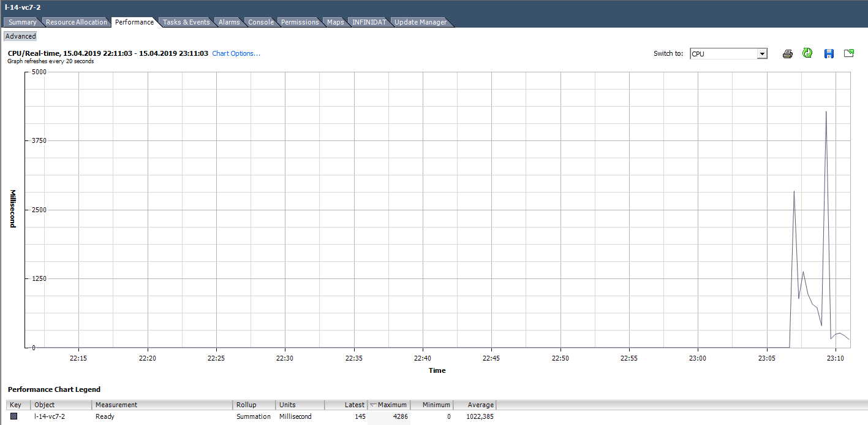Switch to the Console tab
The width and height of the screenshot is (868, 425).
262,21
